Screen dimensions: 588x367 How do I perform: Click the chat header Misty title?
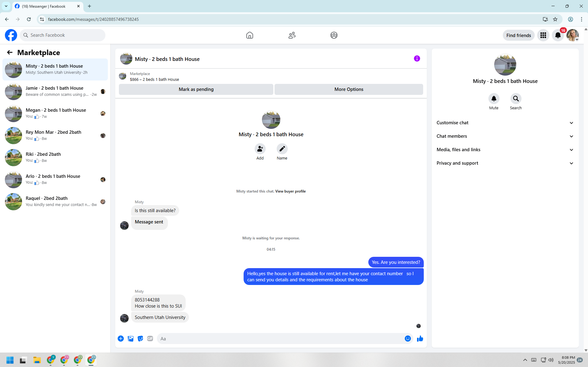(x=167, y=59)
